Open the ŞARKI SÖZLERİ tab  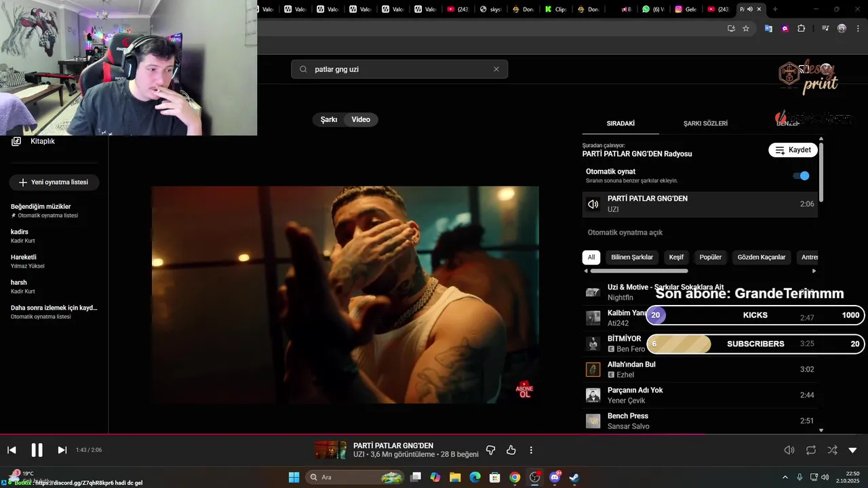click(705, 123)
